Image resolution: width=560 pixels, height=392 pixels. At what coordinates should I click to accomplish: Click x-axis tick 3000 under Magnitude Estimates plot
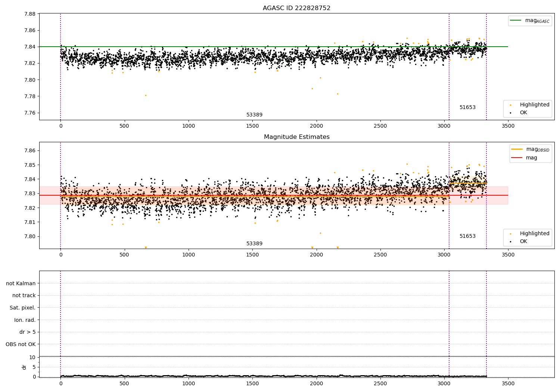point(444,255)
